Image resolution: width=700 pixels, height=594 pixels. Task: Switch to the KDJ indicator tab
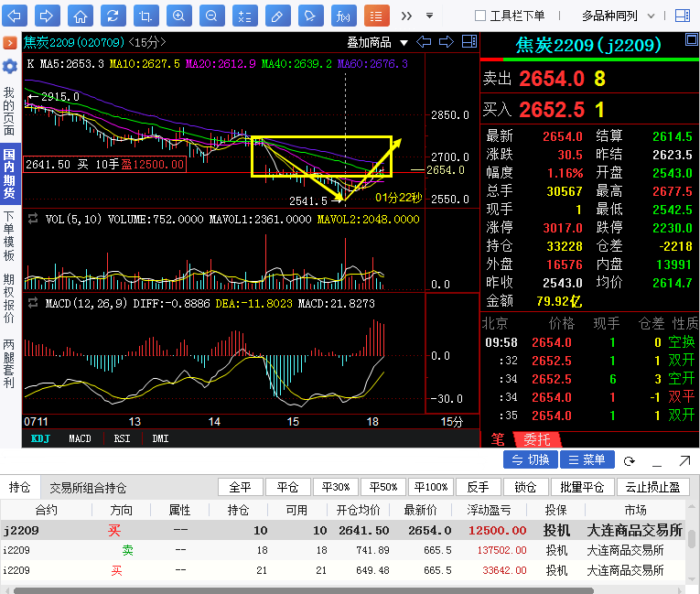click(39, 439)
